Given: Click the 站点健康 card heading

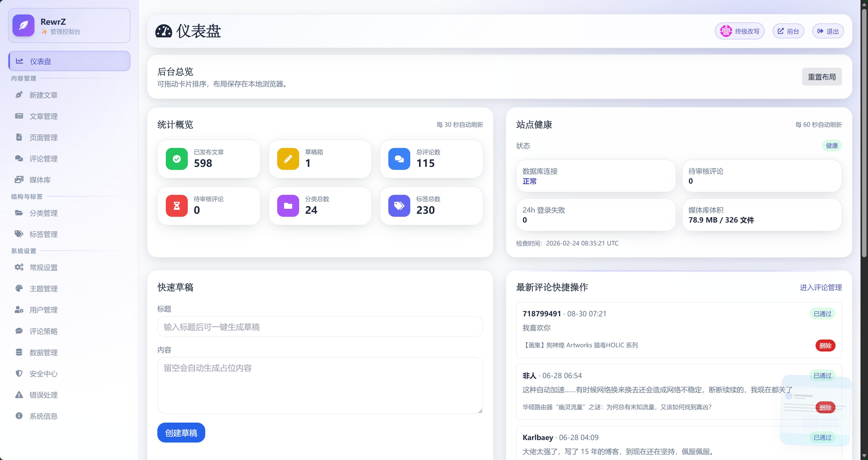Looking at the screenshot, I should tap(534, 124).
